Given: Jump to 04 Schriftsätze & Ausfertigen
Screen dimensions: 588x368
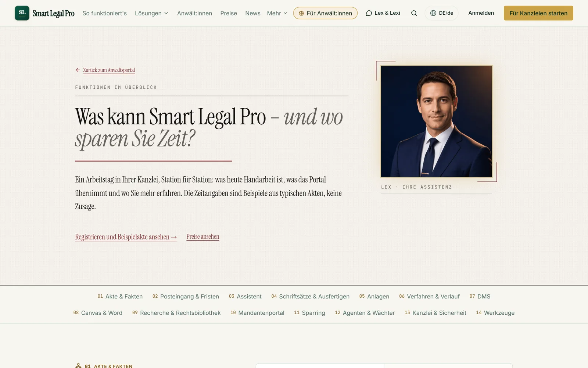Looking at the screenshot, I should [x=310, y=296].
